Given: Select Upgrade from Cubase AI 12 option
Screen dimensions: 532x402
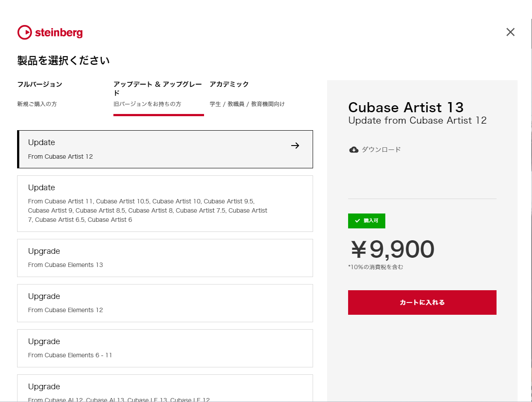Looking at the screenshot, I should tap(165, 388).
